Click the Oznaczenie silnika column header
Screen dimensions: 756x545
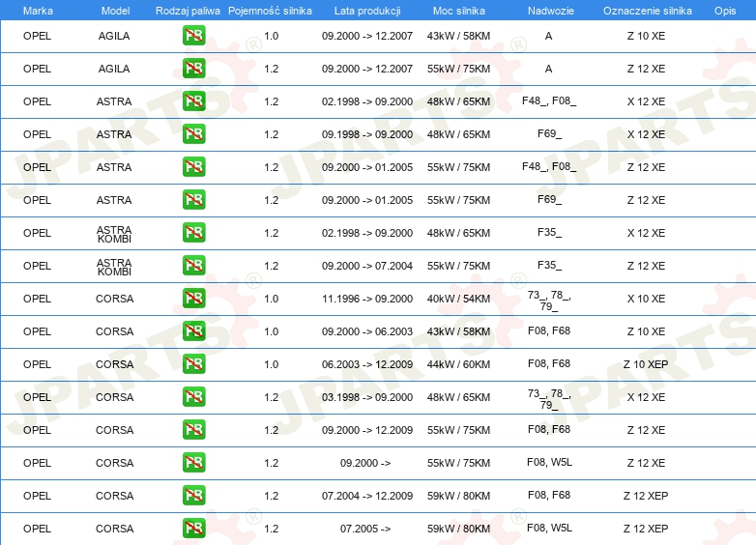tap(648, 11)
